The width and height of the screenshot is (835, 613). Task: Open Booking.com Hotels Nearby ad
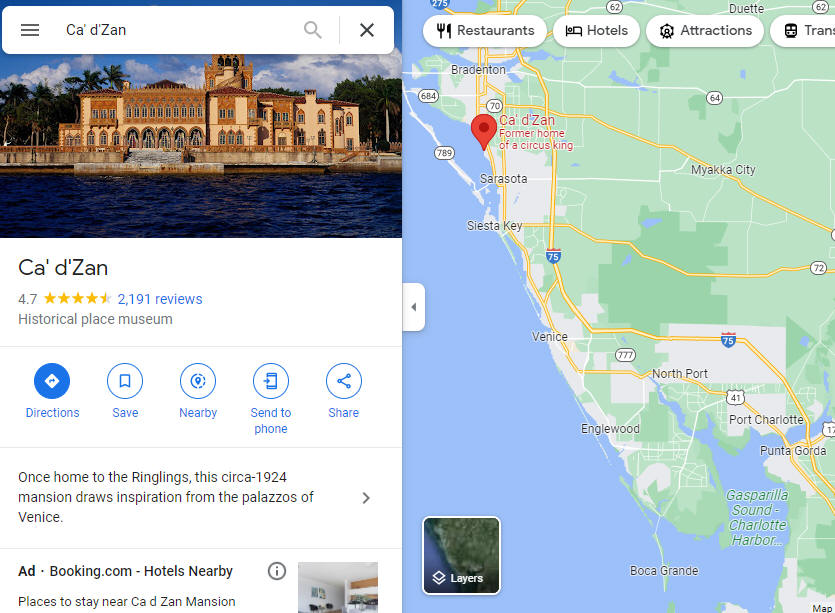[x=141, y=571]
